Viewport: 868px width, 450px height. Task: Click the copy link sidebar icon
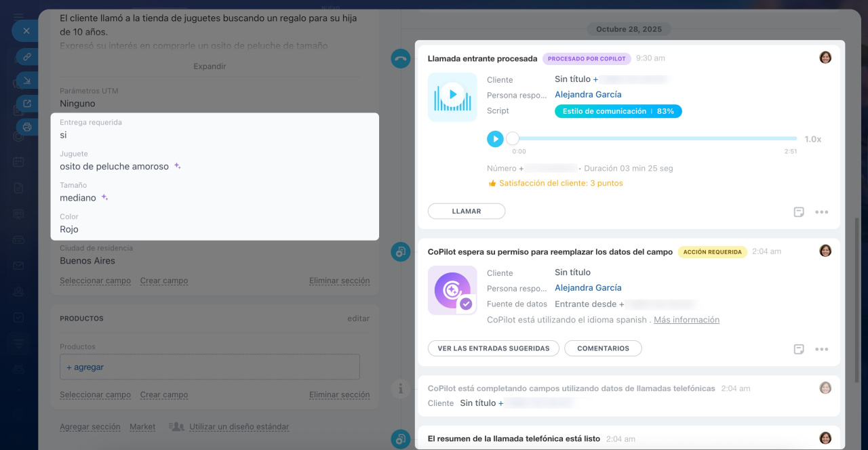(27, 57)
